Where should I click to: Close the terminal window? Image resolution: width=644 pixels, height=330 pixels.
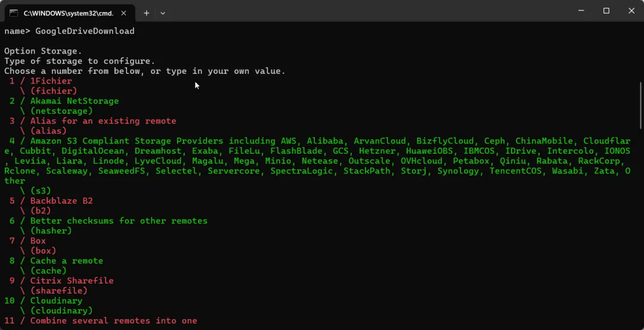coord(631,11)
